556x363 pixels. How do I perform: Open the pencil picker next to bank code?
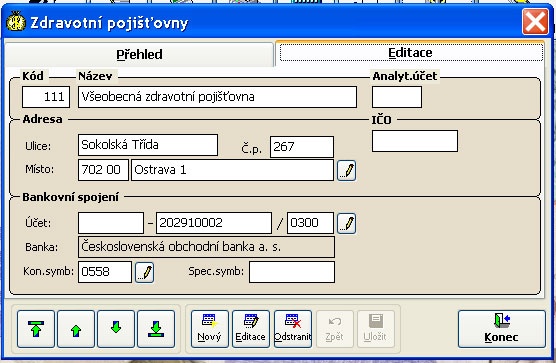tap(346, 223)
